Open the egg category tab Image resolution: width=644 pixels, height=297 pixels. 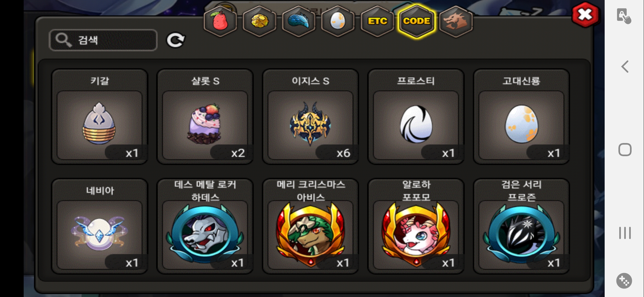pyautogui.click(x=338, y=21)
